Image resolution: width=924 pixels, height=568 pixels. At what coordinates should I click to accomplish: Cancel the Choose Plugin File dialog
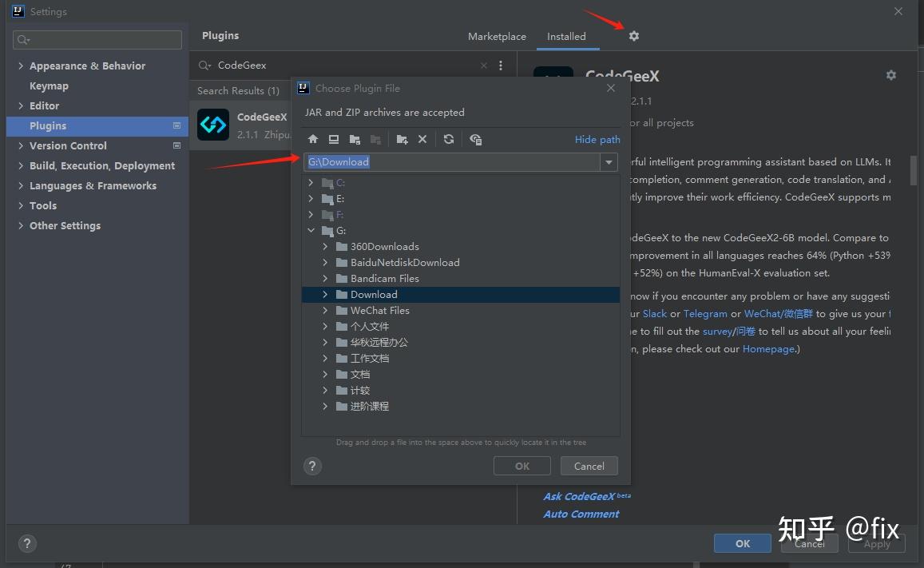pos(589,466)
